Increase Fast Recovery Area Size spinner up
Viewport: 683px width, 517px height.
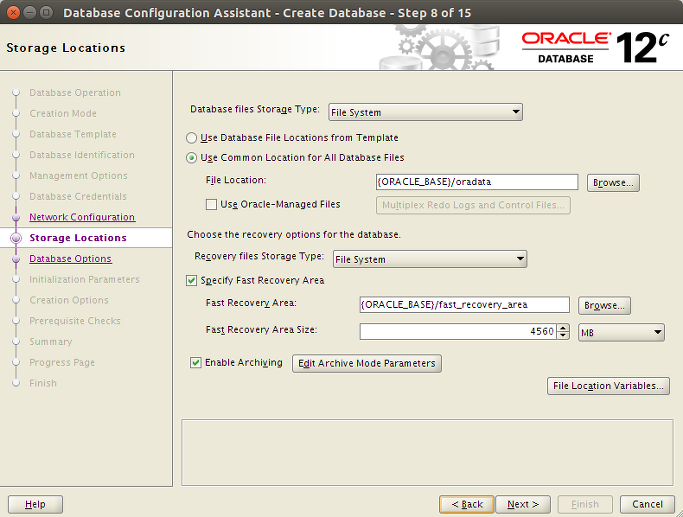pos(563,328)
